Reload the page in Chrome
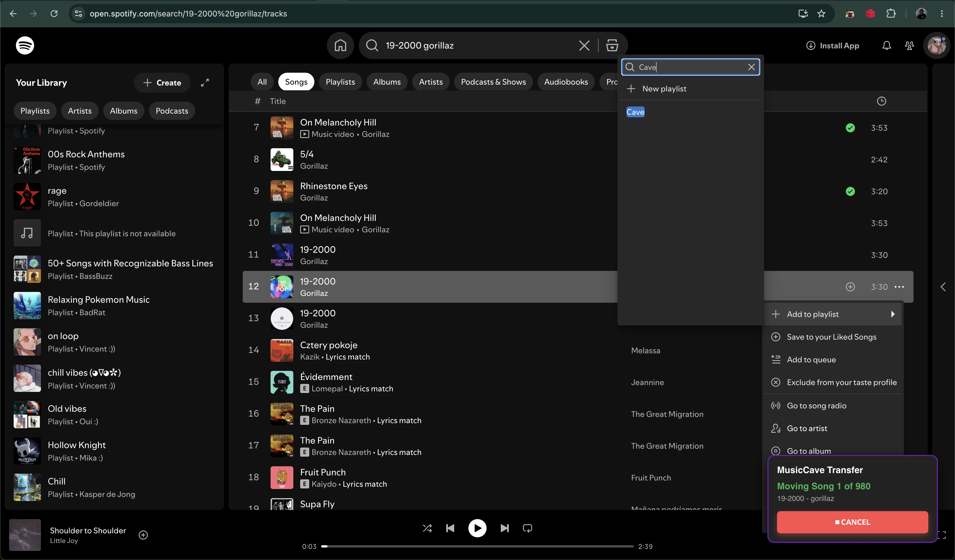 (x=54, y=14)
